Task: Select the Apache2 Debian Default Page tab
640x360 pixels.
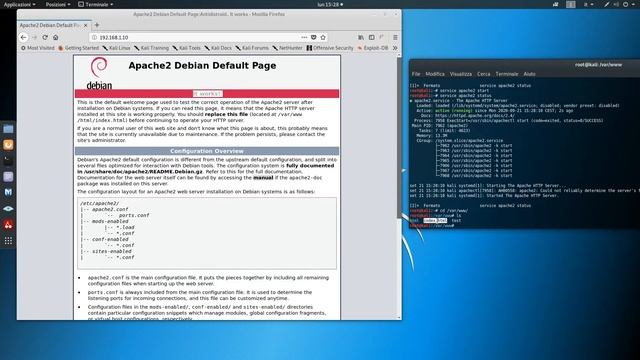Action: 49,25
